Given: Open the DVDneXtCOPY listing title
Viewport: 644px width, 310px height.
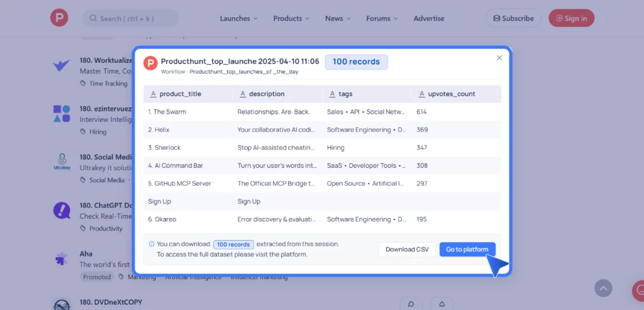Looking at the screenshot, I should pyautogui.click(x=111, y=302).
